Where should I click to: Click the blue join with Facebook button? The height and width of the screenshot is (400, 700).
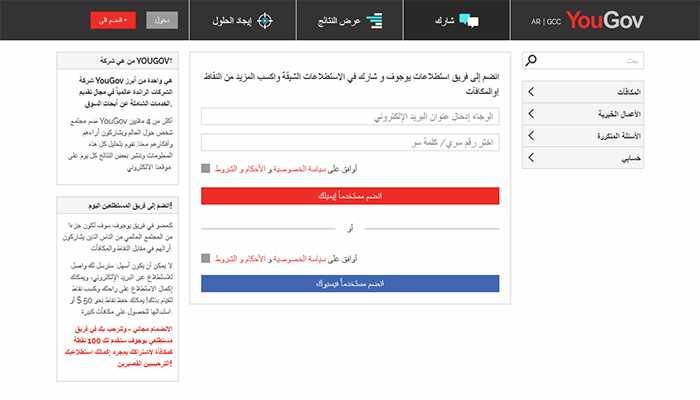tap(350, 283)
